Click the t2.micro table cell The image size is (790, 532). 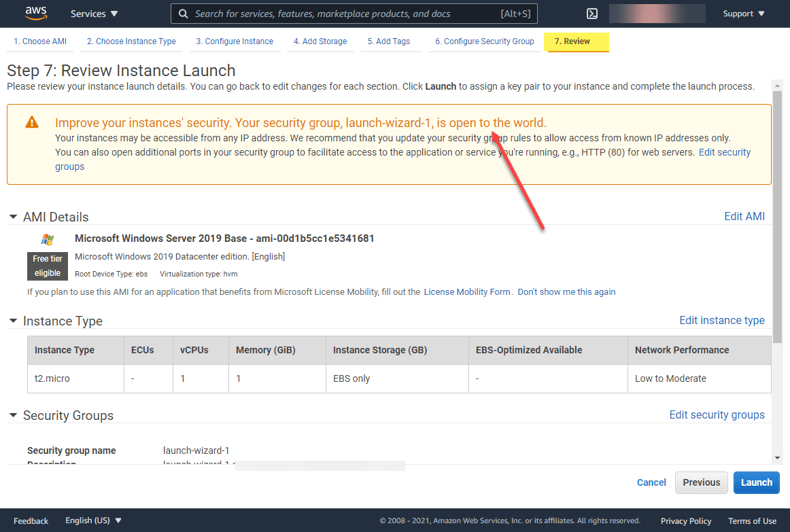tap(75, 378)
